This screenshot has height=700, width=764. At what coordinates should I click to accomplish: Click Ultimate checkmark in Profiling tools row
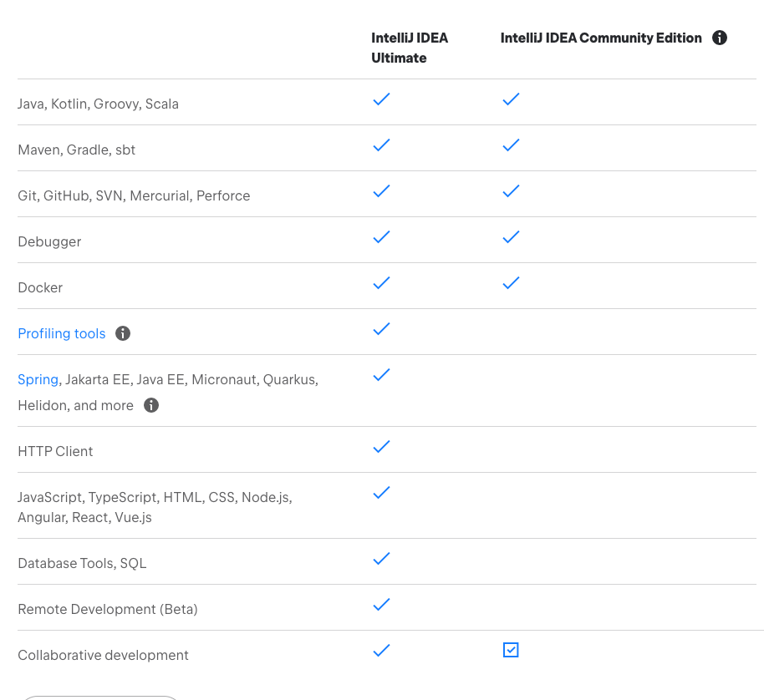(x=381, y=328)
